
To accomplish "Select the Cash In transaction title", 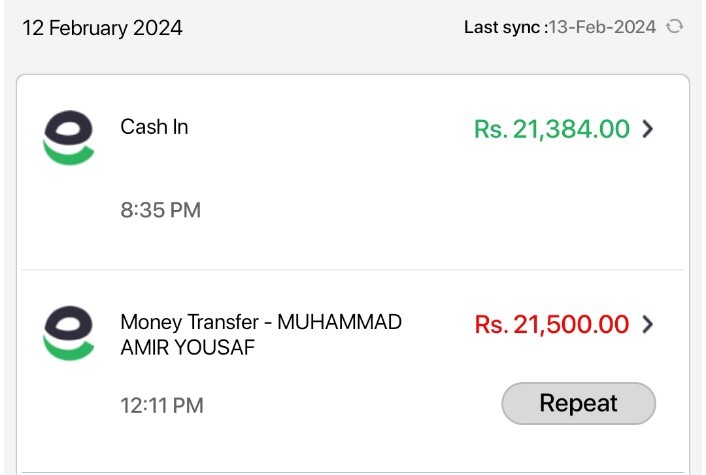I will click(154, 127).
